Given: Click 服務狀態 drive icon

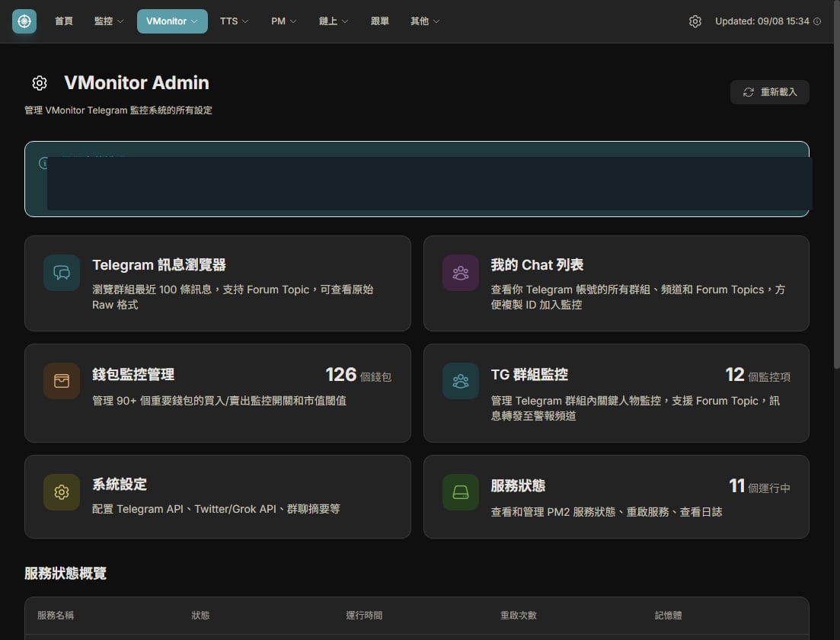Looking at the screenshot, I should pos(460,492).
